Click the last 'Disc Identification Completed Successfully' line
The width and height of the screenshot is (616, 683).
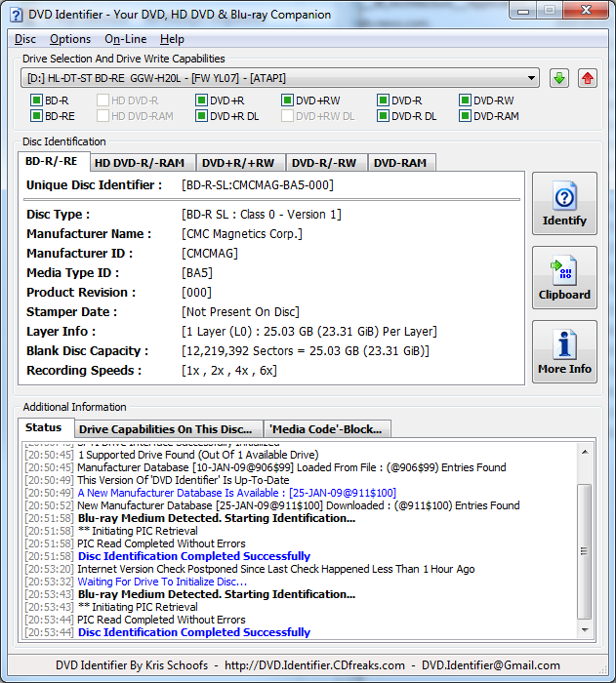(x=194, y=632)
